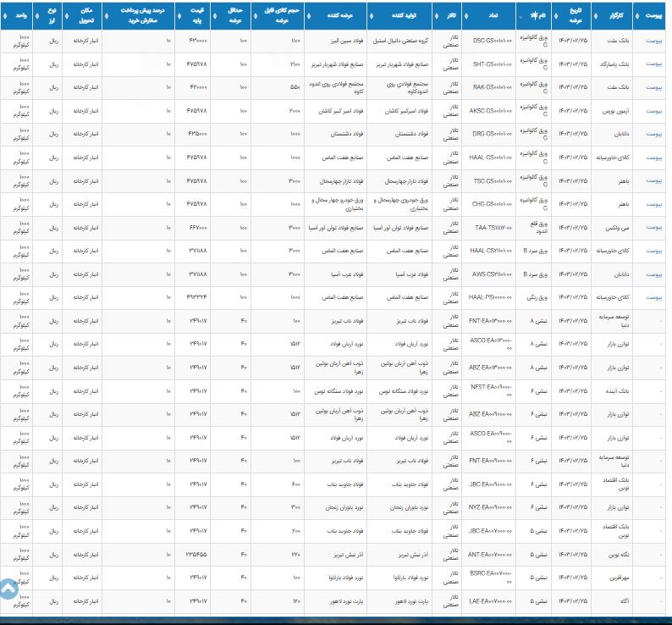Sort table by the تالار column arrow
The image size is (672, 625).
click(437, 16)
